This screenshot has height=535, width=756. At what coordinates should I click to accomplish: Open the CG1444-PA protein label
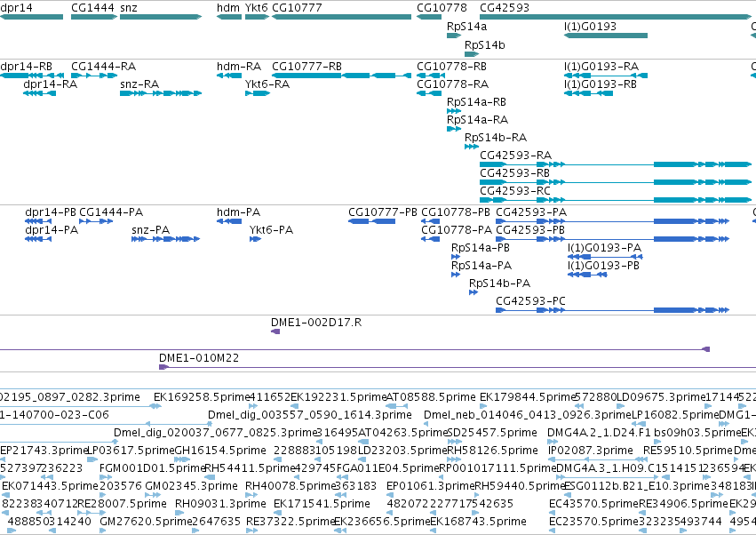pyautogui.click(x=111, y=212)
